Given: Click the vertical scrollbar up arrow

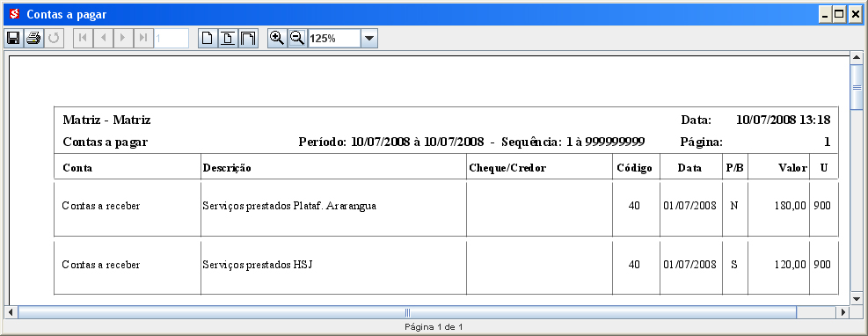Looking at the screenshot, I should [x=857, y=57].
